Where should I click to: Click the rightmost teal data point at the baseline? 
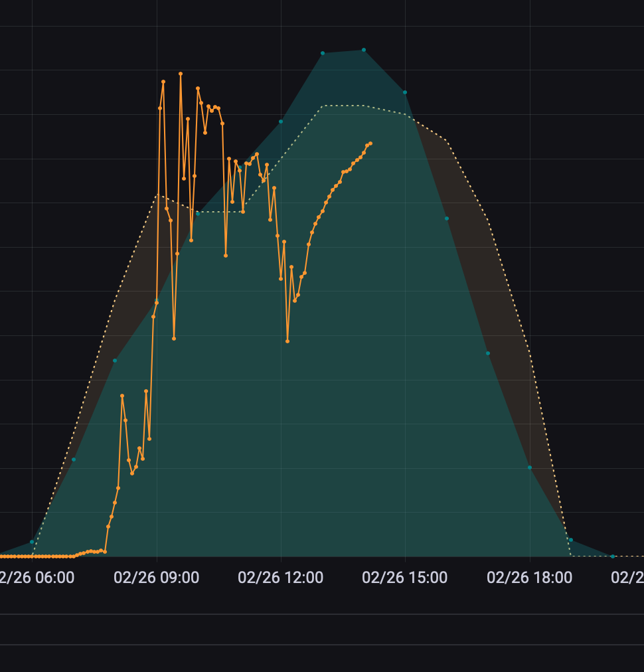pyautogui.click(x=612, y=556)
